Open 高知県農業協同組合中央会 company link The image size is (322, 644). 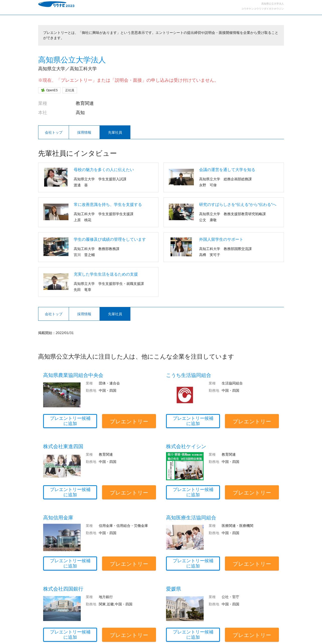[73, 375]
